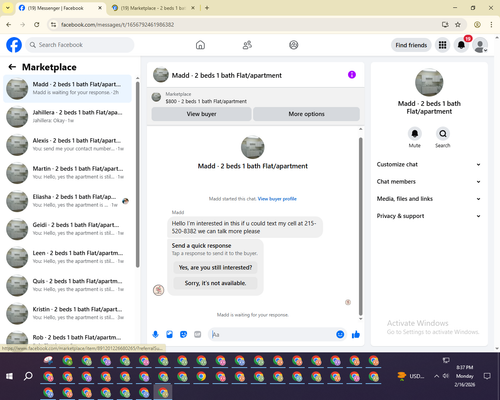
Task: Open Alexis conversation in chat list
Action: 68,145
